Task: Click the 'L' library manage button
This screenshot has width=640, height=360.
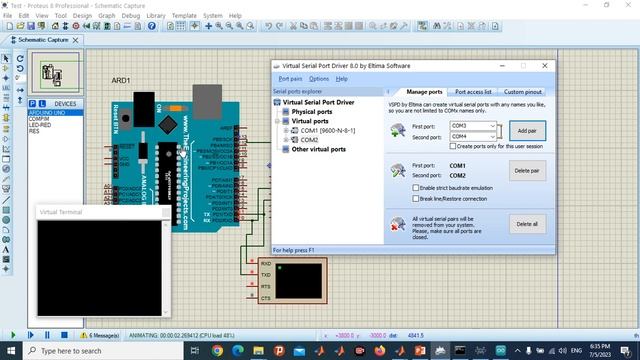Action: tap(42, 104)
